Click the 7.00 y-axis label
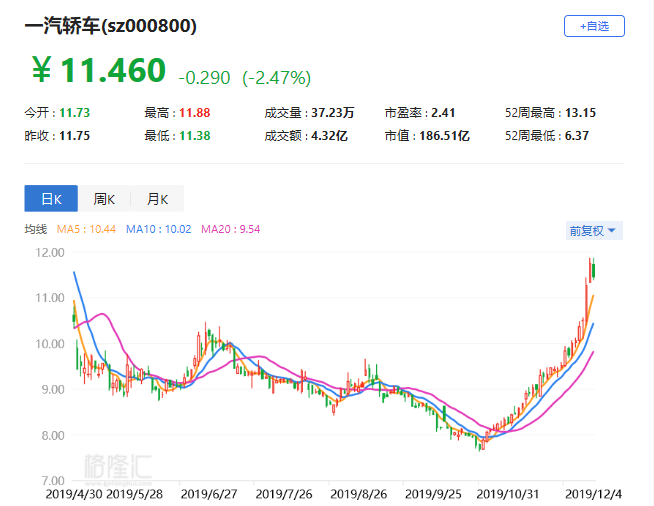The width and height of the screenshot is (654, 506). pos(53,480)
